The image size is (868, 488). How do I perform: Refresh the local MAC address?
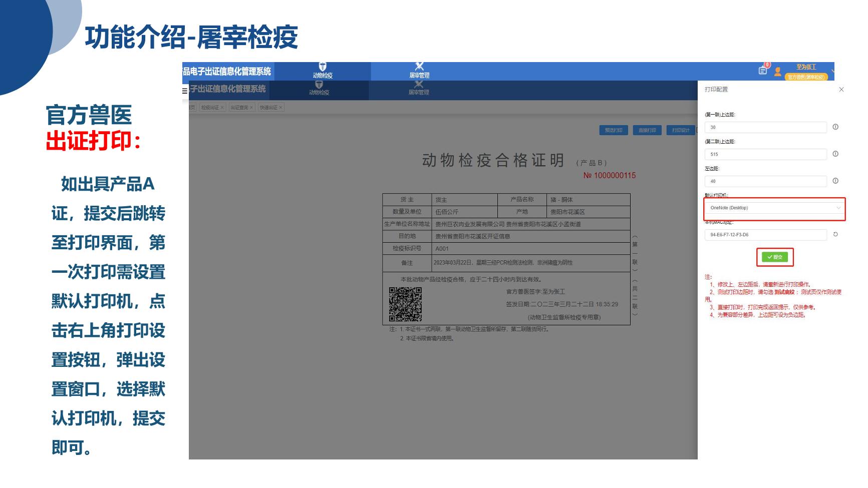pyautogui.click(x=835, y=235)
